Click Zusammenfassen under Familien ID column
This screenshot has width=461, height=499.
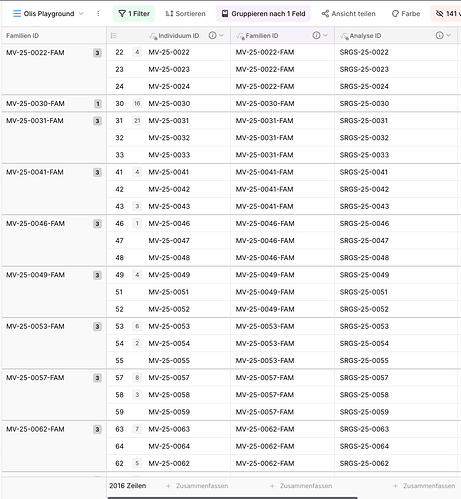click(301, 486)
